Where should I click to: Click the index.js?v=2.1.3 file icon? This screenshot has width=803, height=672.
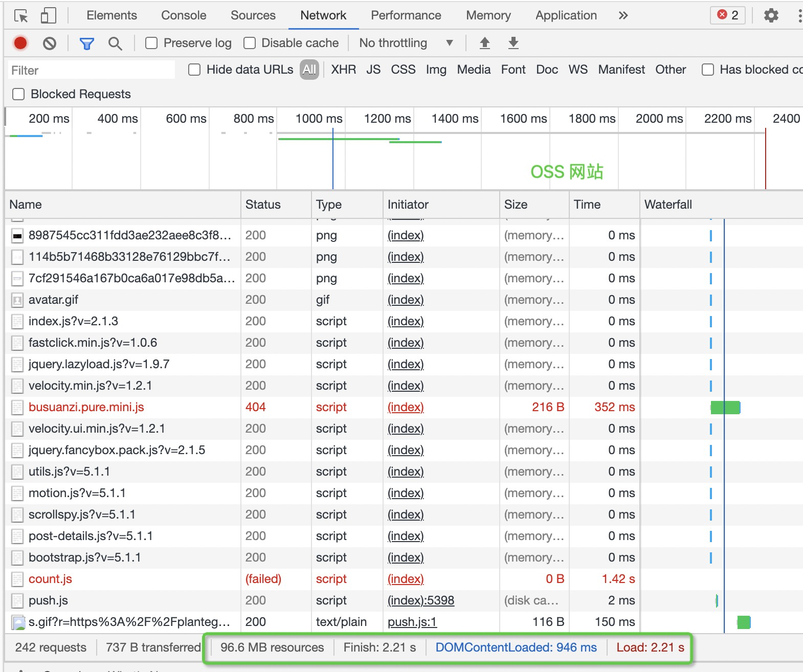(x=17, y=321)
